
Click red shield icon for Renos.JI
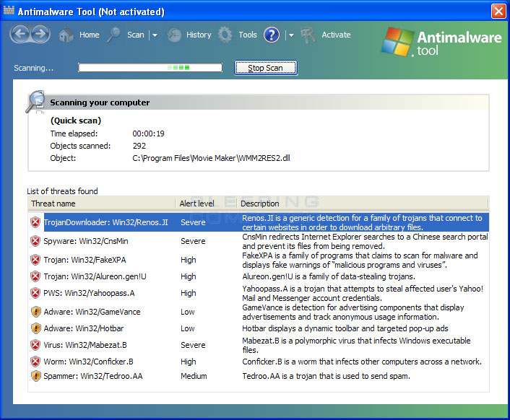tap(35, 222)
